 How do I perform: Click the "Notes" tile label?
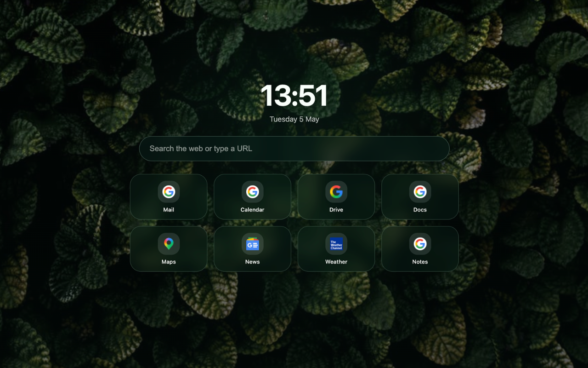420,262
